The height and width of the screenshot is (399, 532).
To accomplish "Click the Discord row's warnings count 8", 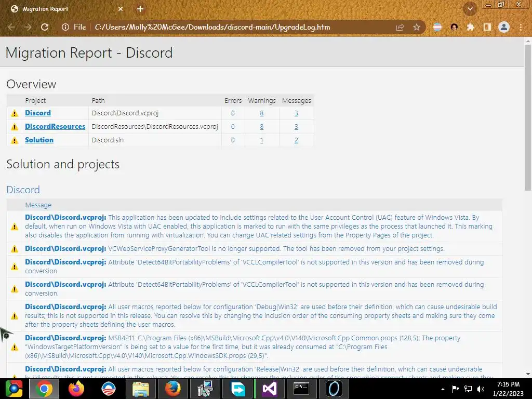I will [x=262, y=113].
